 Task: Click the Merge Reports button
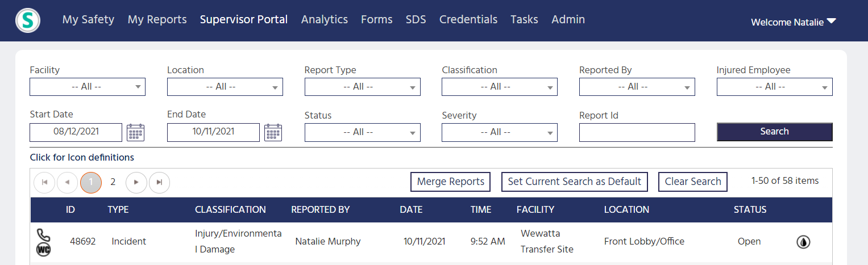(x=451, y=182)
